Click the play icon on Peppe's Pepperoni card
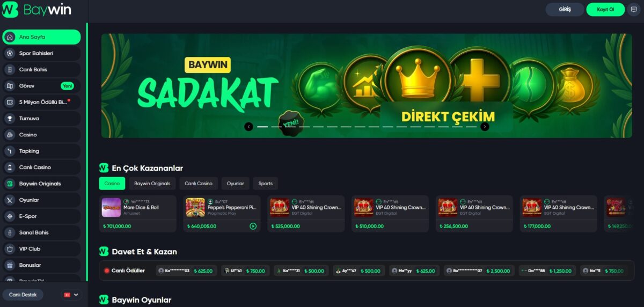The width and height of the screenshot is (644, 307). [253, 226]
